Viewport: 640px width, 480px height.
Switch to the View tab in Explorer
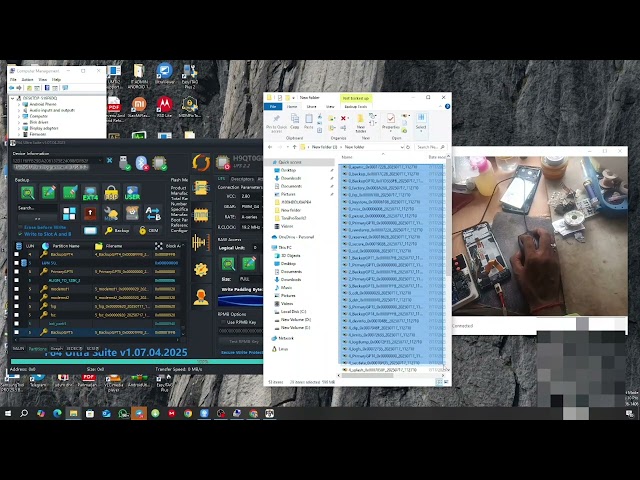point(330,107)
